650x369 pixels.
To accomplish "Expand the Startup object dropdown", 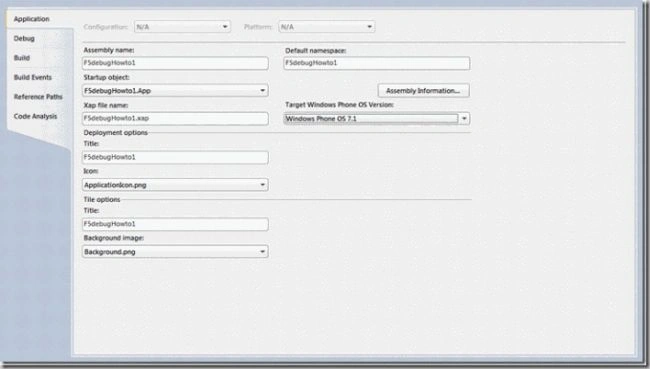I will coord(175,90).
